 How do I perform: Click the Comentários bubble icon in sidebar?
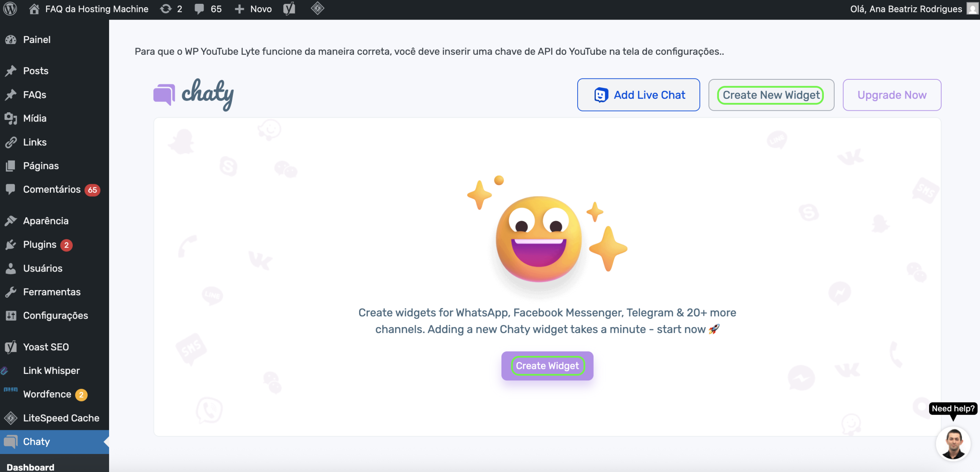point(11,189)
